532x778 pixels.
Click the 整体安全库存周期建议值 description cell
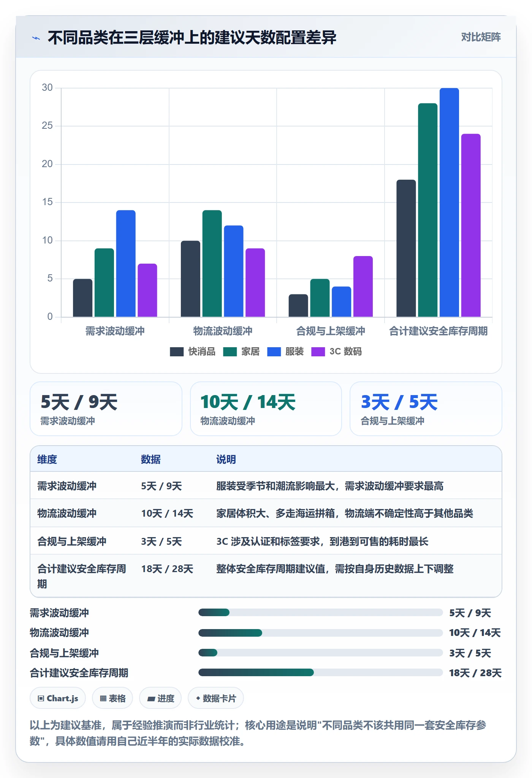(x=335, y=569)
